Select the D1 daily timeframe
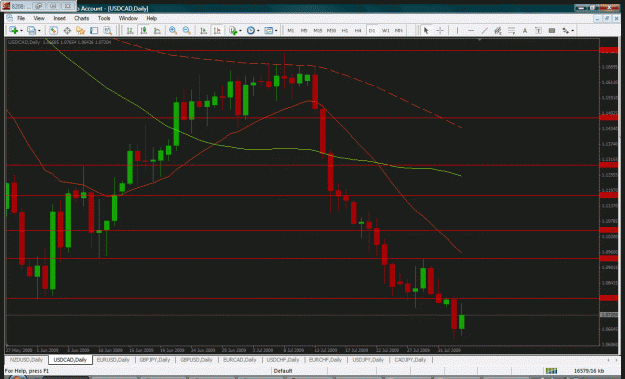 (372, 31)
